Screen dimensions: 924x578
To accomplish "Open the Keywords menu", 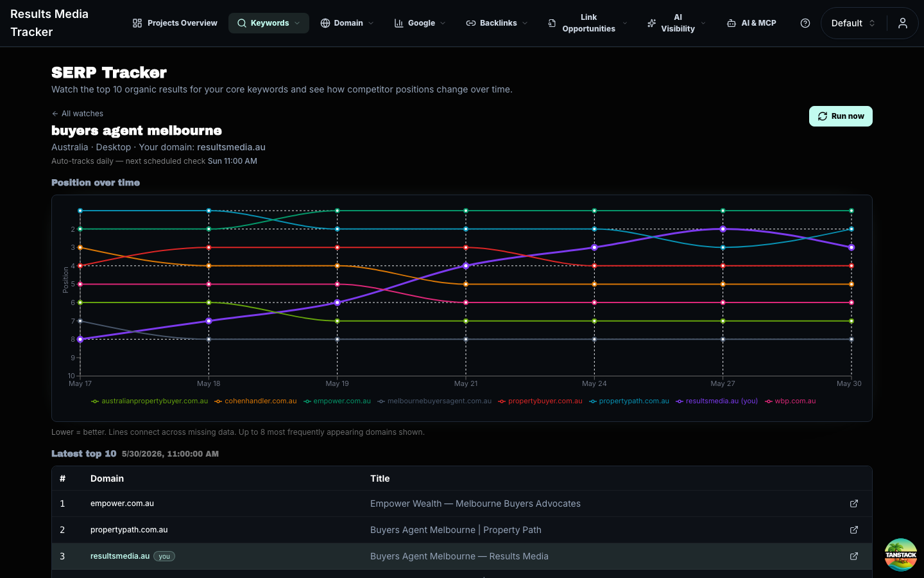I will pos(269,23).
